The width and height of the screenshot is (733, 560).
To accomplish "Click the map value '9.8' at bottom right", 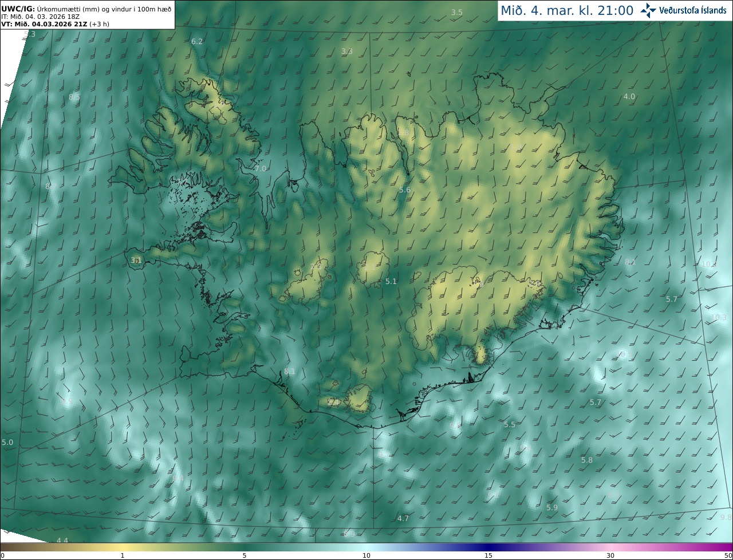I will coord(726,517).
